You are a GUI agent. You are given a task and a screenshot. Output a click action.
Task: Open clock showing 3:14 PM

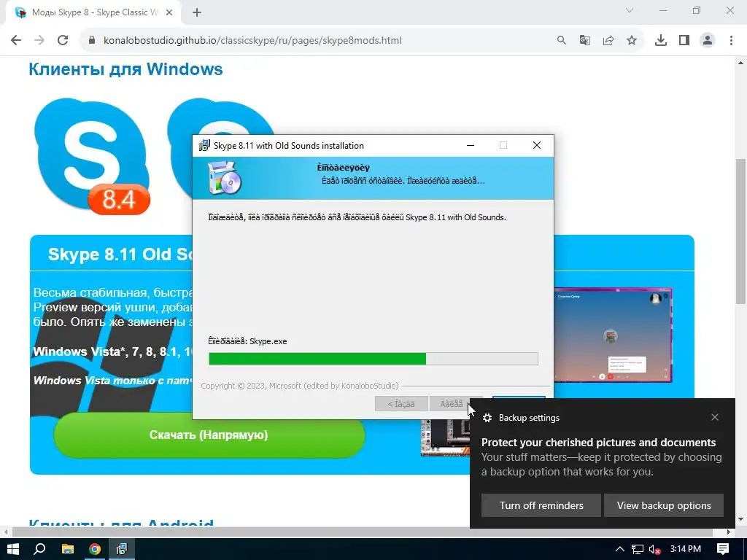click(x=686, y=549)
